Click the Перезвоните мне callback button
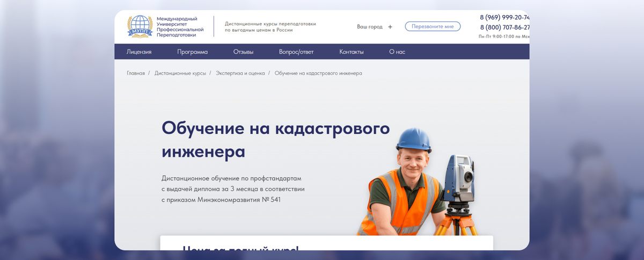This screenshot has height=260, width=644. pyautogui.click(x=433, y=26)
